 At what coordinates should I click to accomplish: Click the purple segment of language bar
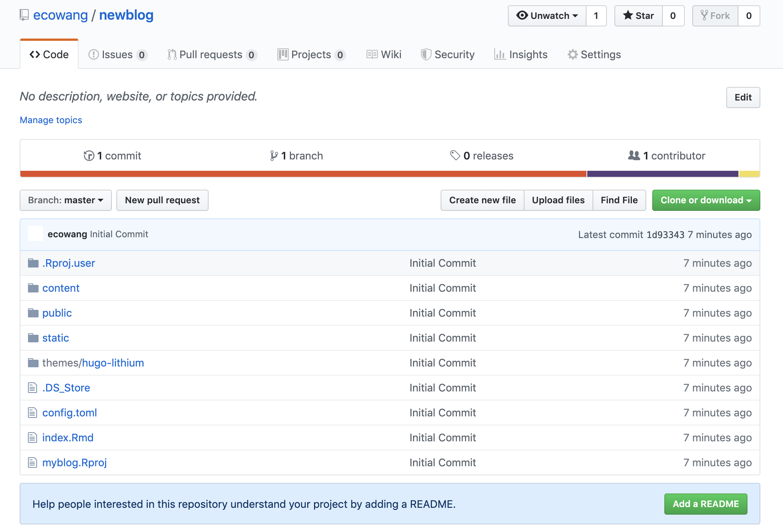click(663, 174)
